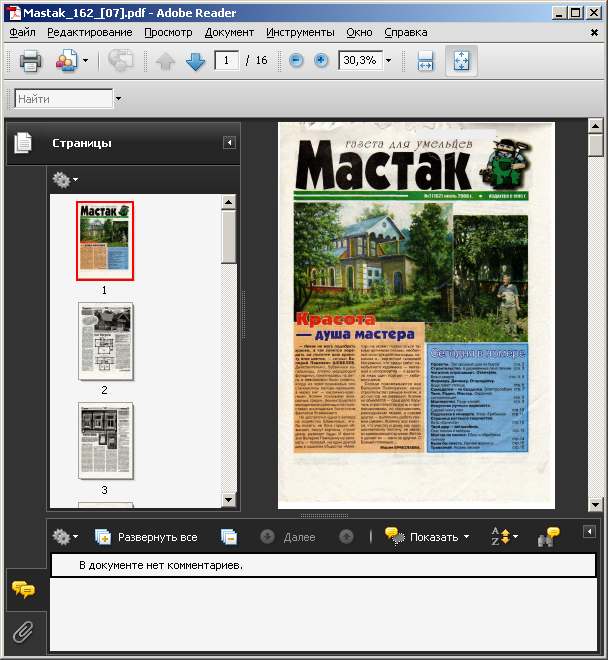Open the Файл menu
Image resolution: width=608 pixels, height=660 pixels.
[x=22, y=32]
